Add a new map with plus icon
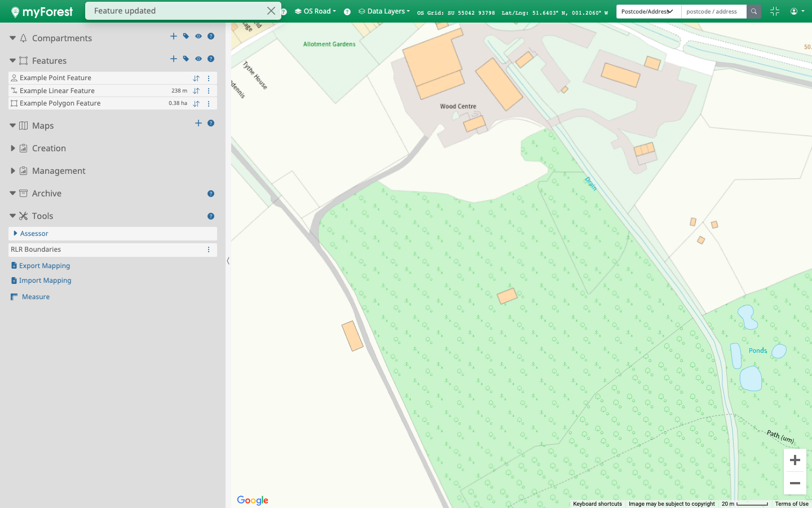This screenshot has width=812, height=508. pos(198,123)
